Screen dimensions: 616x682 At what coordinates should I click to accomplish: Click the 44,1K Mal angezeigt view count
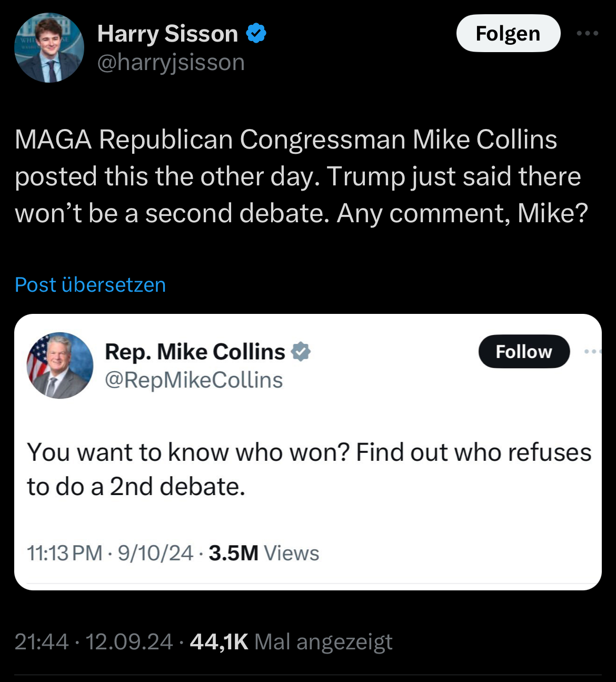pos(291,641)
